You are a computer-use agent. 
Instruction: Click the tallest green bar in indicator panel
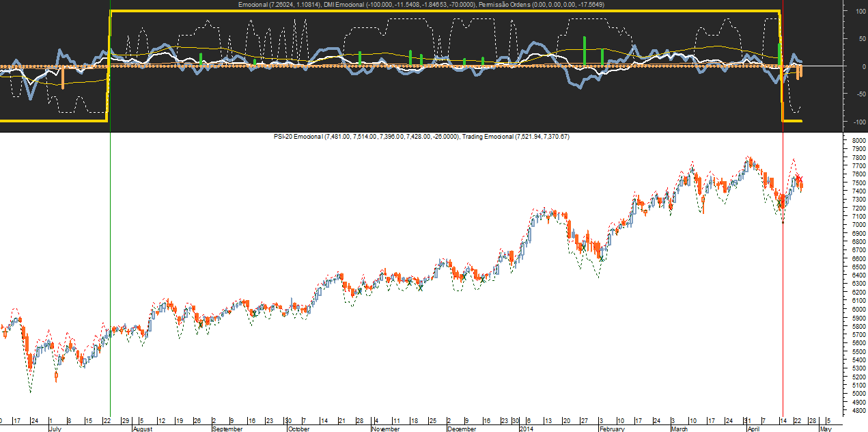point(585,51)
